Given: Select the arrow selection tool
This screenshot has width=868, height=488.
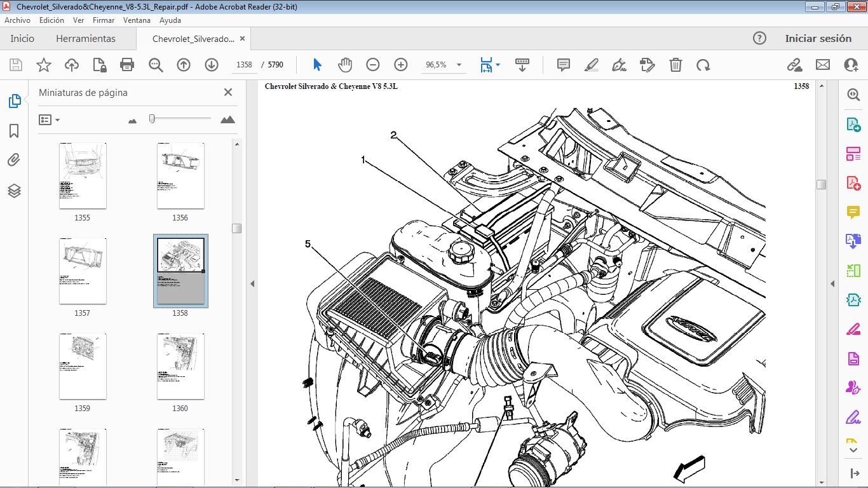Looking at the screenshot, I should 317,65.
